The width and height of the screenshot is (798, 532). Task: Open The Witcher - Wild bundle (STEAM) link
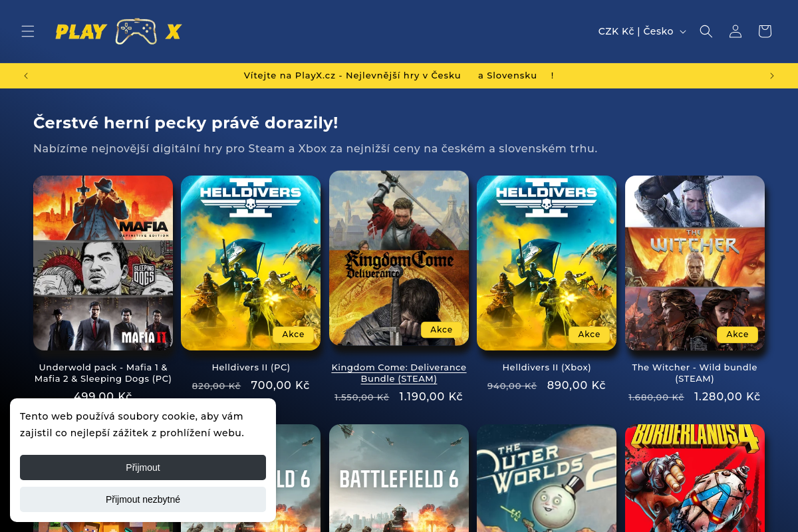(695, 373)
